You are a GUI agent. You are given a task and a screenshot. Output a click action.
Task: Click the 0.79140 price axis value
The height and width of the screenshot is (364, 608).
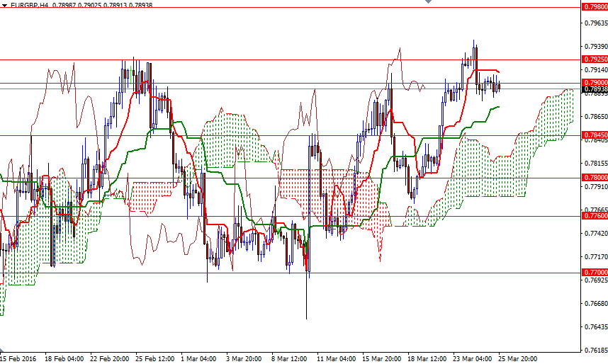click(596, 70)
